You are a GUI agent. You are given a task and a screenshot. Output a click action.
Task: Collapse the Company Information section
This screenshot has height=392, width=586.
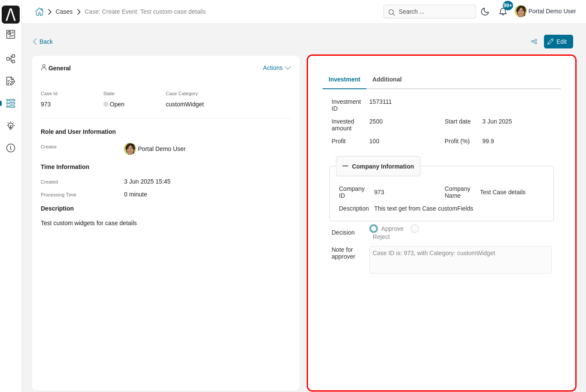(378, 166)
